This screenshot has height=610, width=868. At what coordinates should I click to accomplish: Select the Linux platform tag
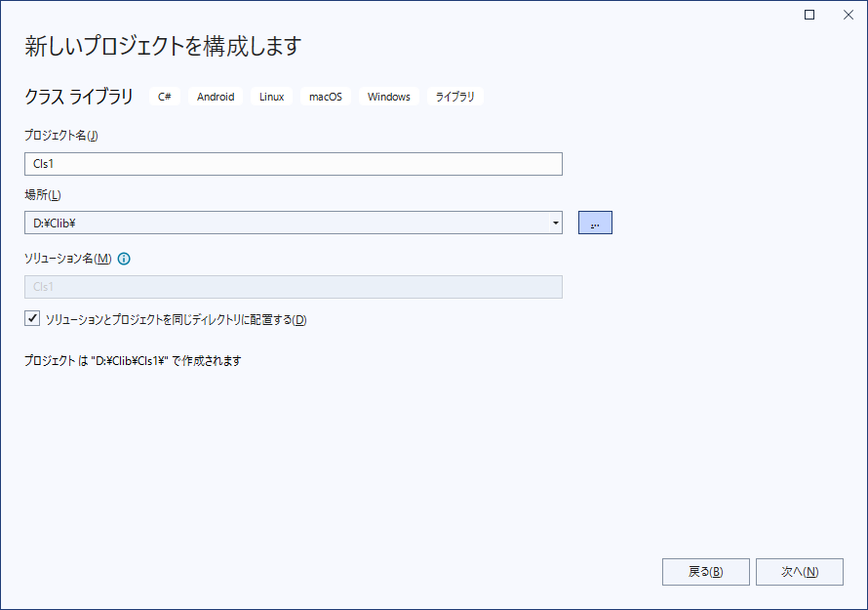click(271, 97)
